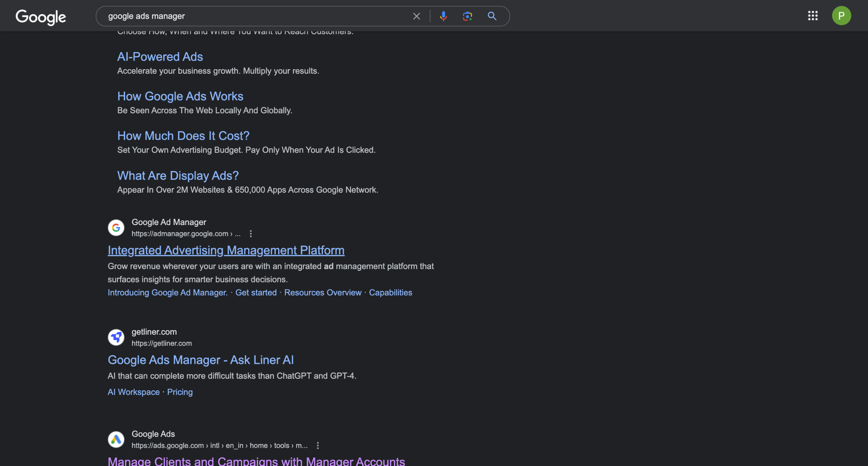Screen dimensions: 868x466
Task: Open three-dot menu next to admanager.google.com
Action: pyautogui.click(x=251, y=234)
